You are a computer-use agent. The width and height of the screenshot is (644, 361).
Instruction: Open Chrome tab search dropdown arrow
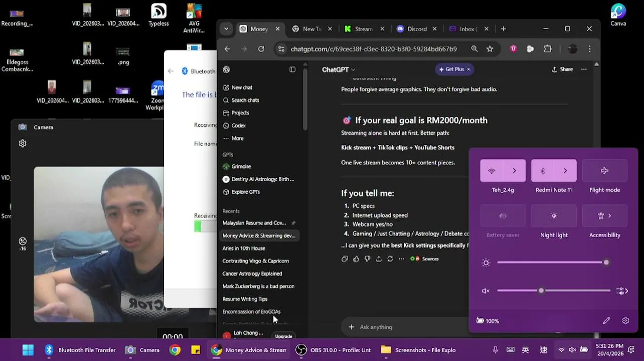[226, 29]
